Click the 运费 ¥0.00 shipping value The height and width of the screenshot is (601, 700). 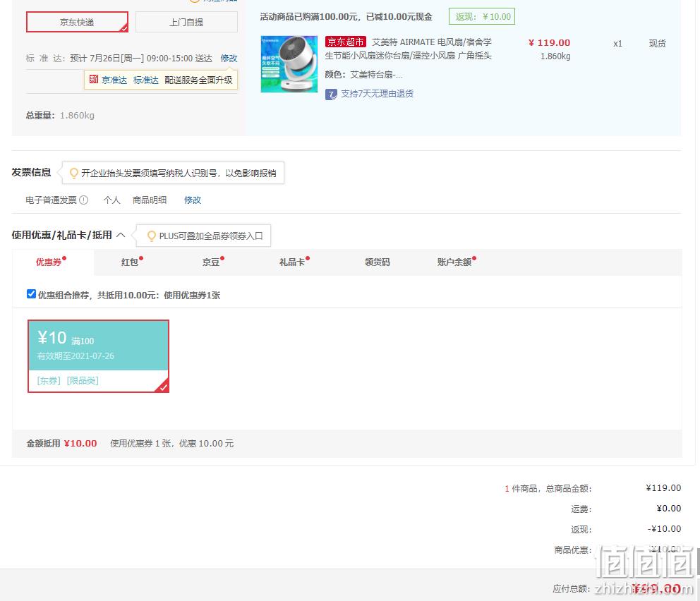669,509
